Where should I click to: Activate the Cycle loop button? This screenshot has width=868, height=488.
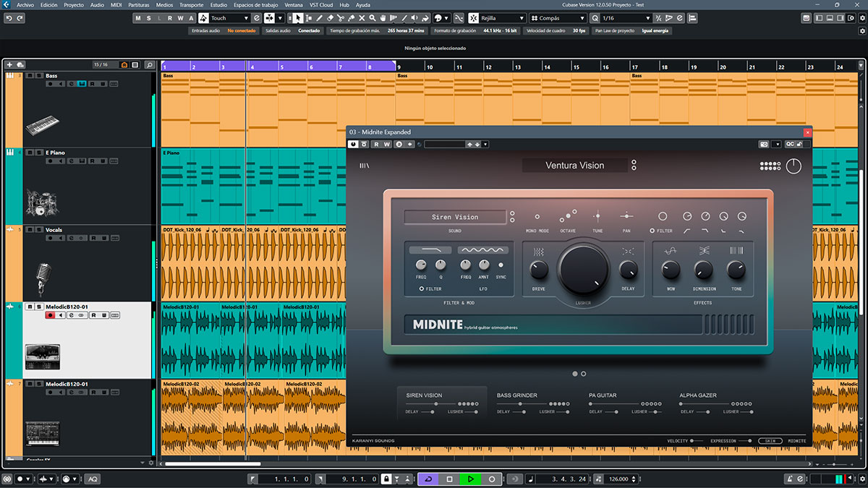(x=427, y=479)
